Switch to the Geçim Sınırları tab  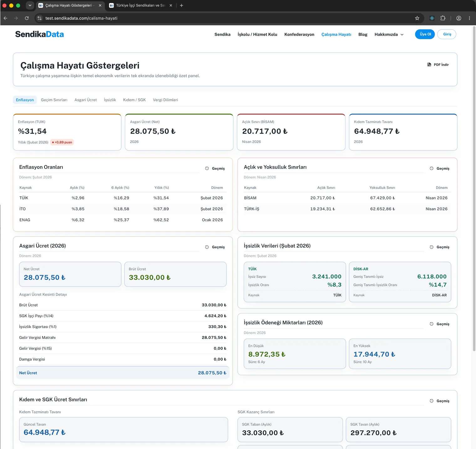click(54, 100)
